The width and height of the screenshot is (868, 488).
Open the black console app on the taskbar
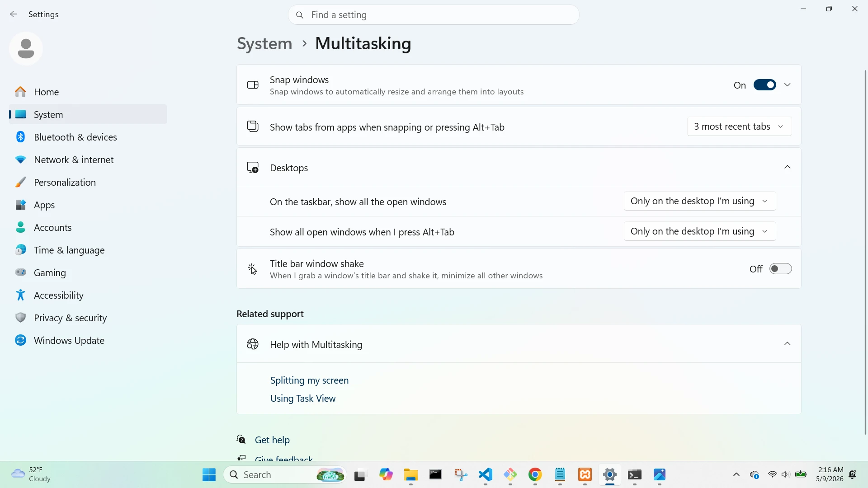coord(435,475)
